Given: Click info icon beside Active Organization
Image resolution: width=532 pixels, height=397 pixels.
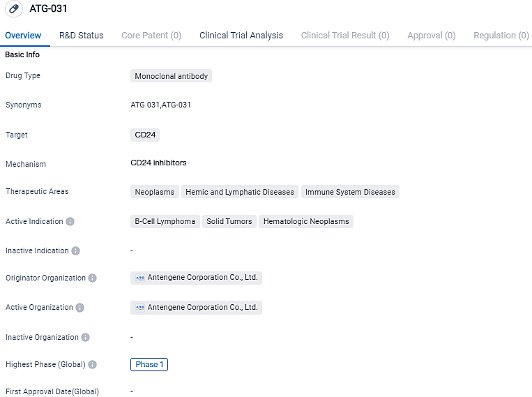Looking at the screenshot, I should [79, 308].
